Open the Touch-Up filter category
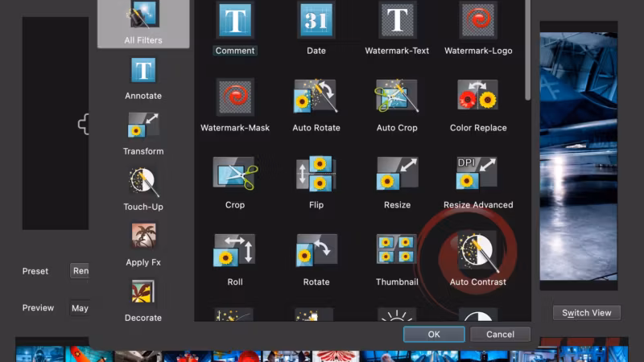This screenshot has height=362, width=644. click(x=143, y=190)
